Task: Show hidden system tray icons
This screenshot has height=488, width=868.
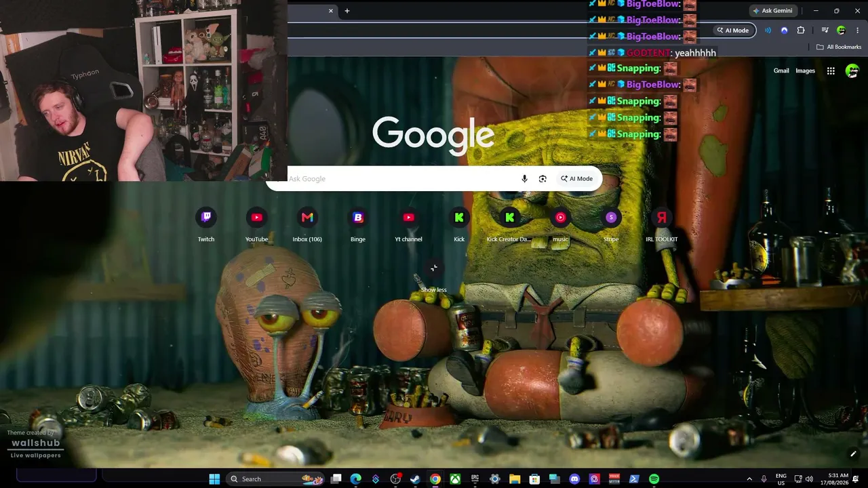Action: (x=749, y=479)
